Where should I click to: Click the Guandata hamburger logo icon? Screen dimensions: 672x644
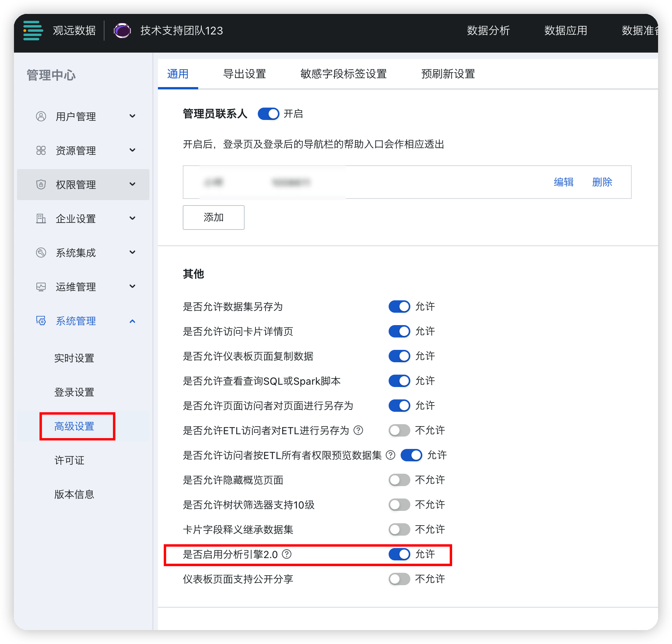[x=33, y=31]
